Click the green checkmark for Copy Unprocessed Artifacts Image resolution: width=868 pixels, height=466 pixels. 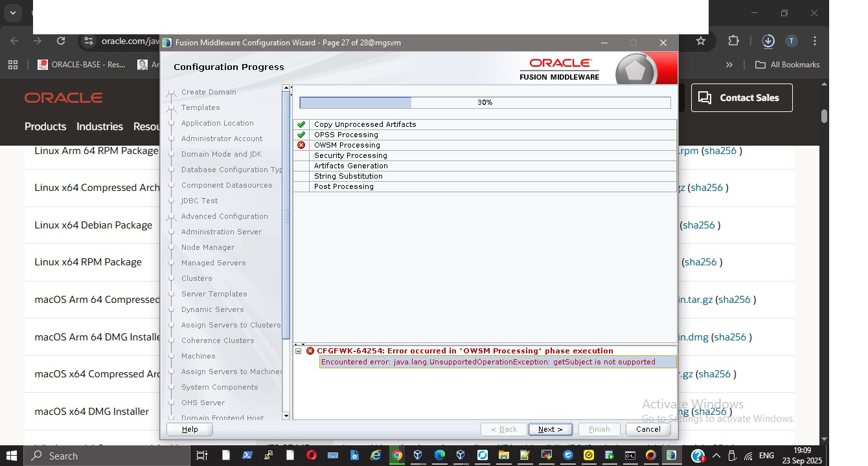(301, 124)
